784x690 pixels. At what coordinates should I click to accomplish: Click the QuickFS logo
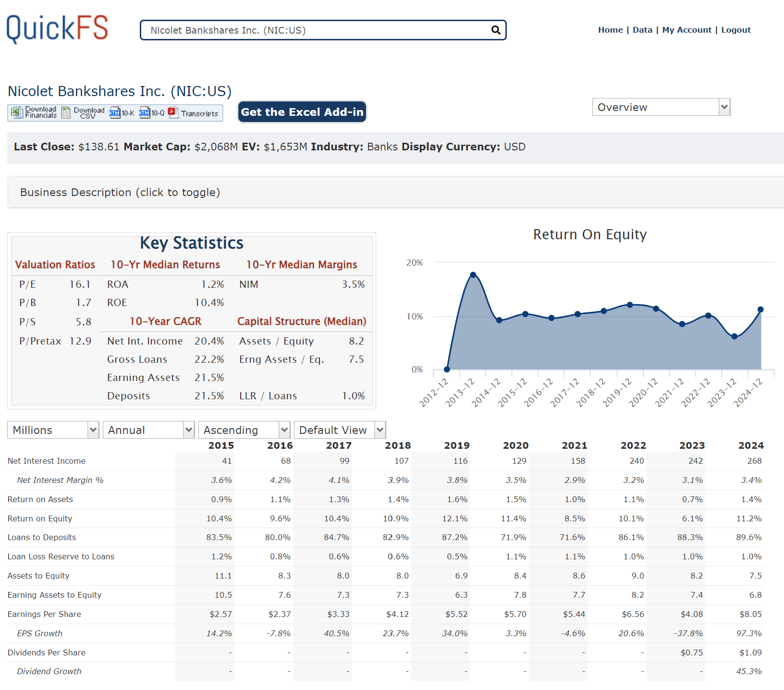click(57, 29)
